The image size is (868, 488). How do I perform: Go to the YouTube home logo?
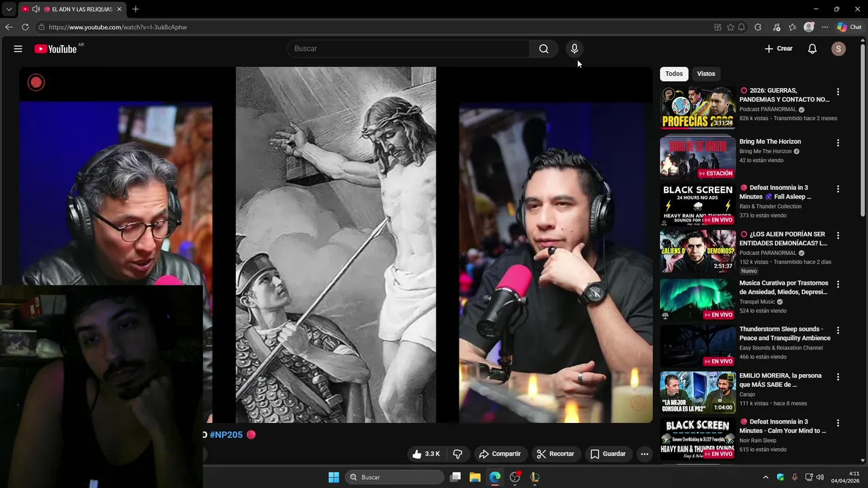pyautogui.click(x=56, y=49)
